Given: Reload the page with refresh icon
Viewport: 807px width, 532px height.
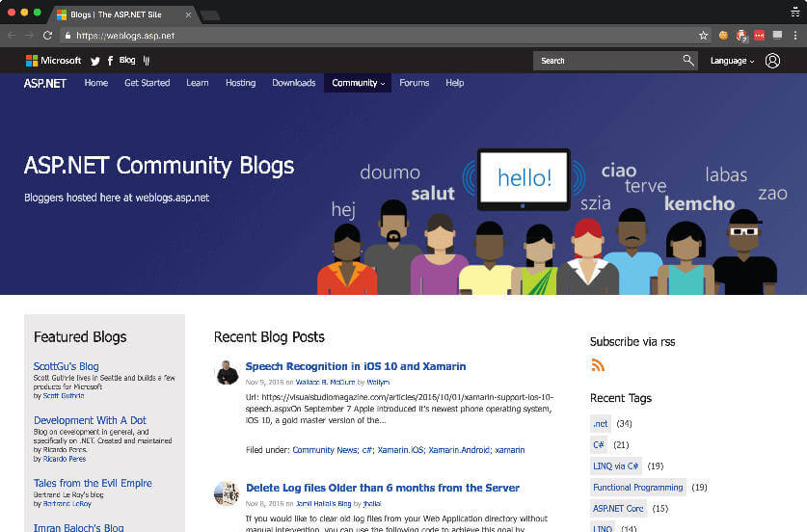Looking at the screenshot, I should 48,36.
